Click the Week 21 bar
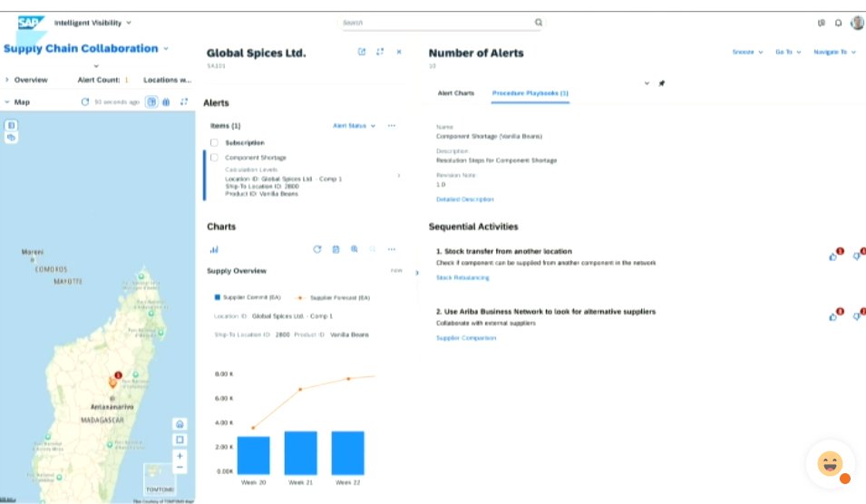This screenshot has height=504, width=866. (300, 452)
